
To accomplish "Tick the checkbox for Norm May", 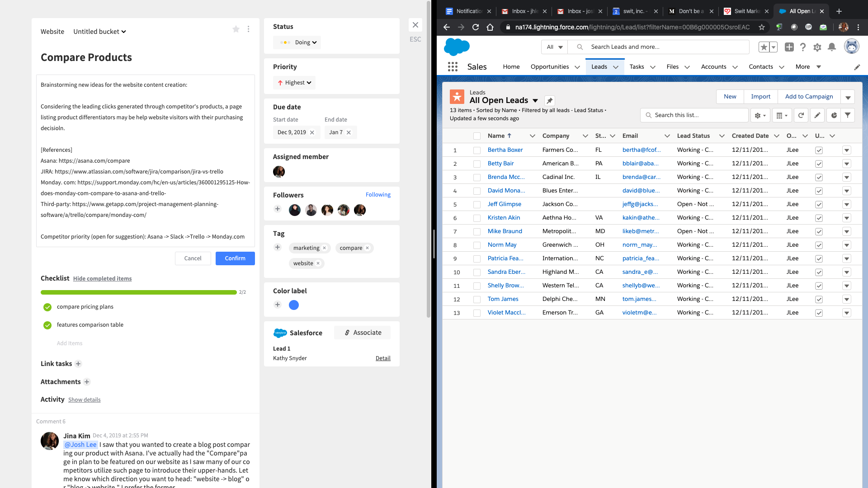I will click(476, 245).
